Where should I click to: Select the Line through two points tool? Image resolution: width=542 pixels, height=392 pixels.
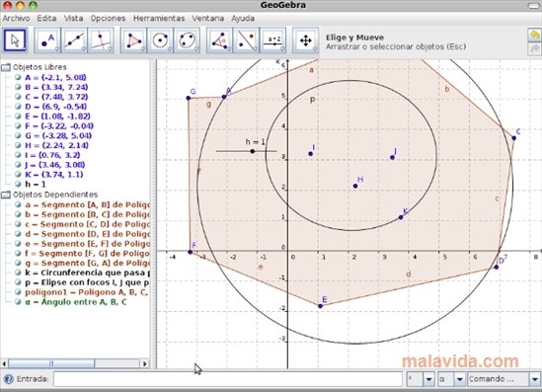click(74, 40)
